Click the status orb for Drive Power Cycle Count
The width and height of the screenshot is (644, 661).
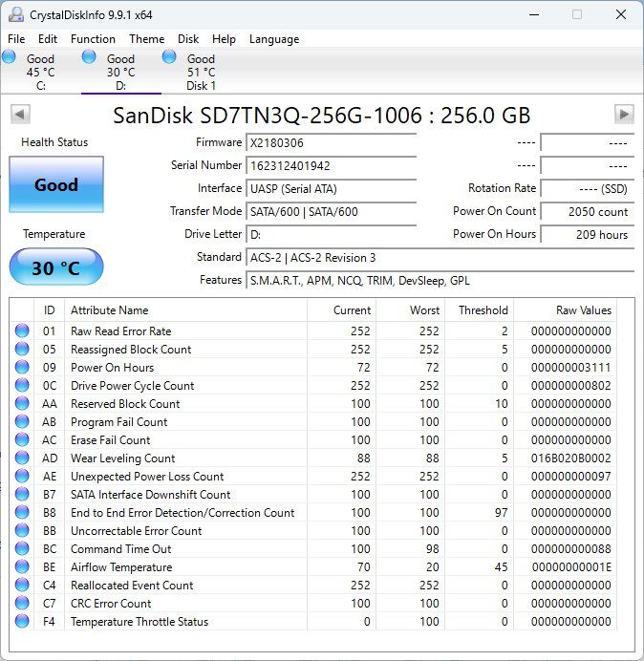pos(22,385)
